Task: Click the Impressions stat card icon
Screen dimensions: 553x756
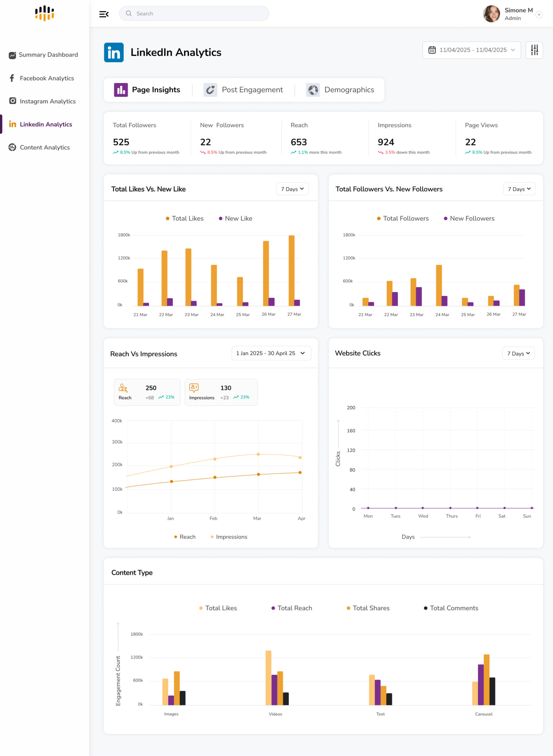Action: [194, 388]
